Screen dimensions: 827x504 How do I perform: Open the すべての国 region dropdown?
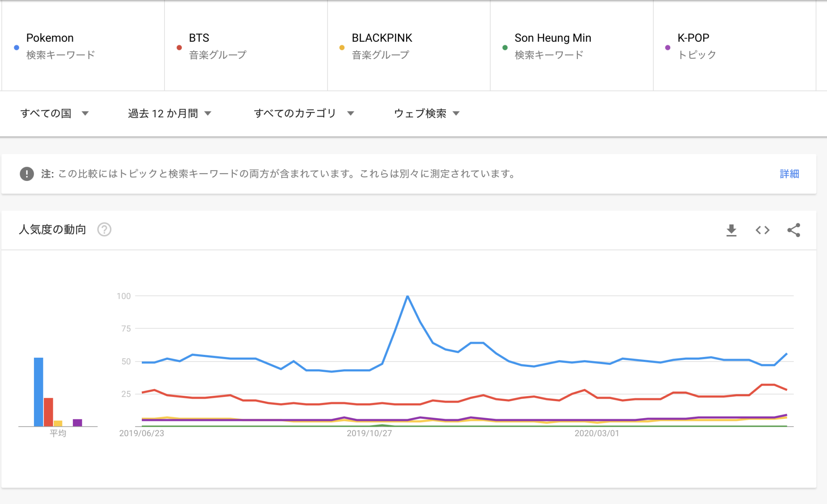click(x=55, y=113)
